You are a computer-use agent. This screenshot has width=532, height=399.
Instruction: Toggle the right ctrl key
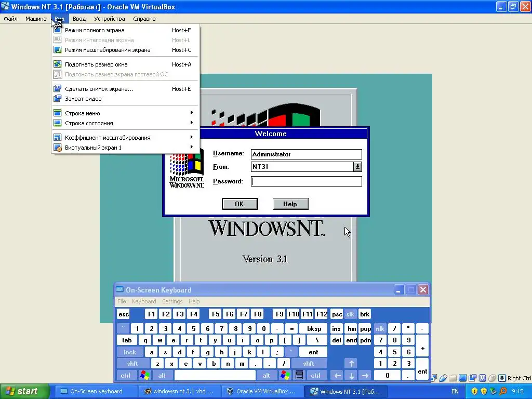point(315,375)
